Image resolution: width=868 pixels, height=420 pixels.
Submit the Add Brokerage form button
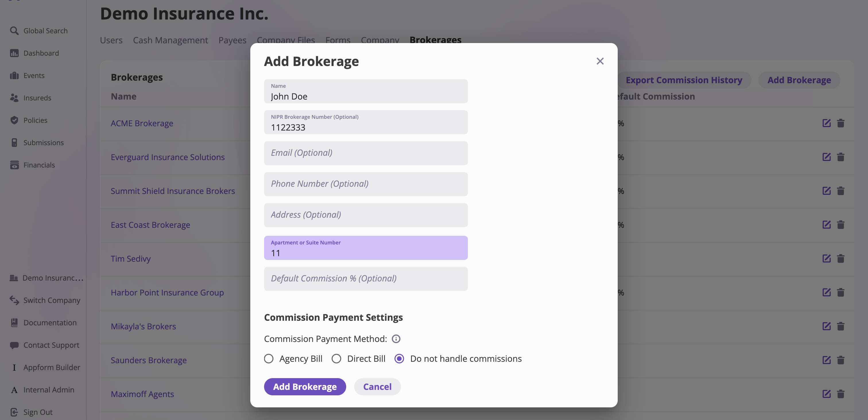tap(305, 387)
